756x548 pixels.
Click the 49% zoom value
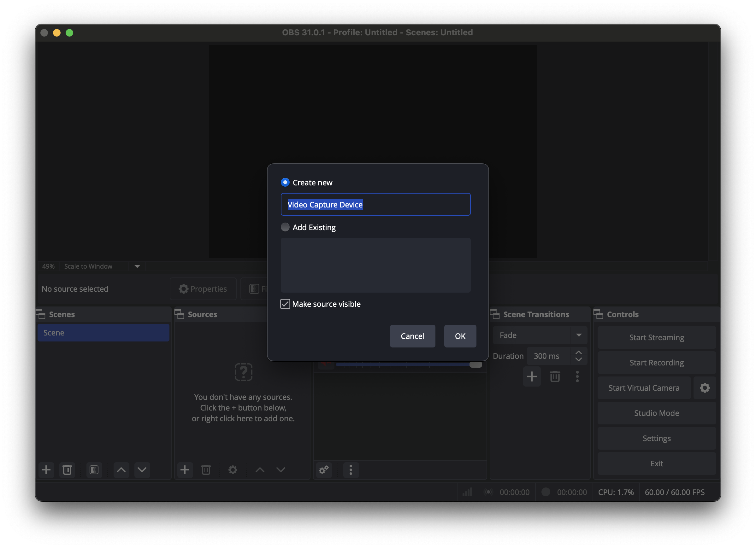(48, 266)
